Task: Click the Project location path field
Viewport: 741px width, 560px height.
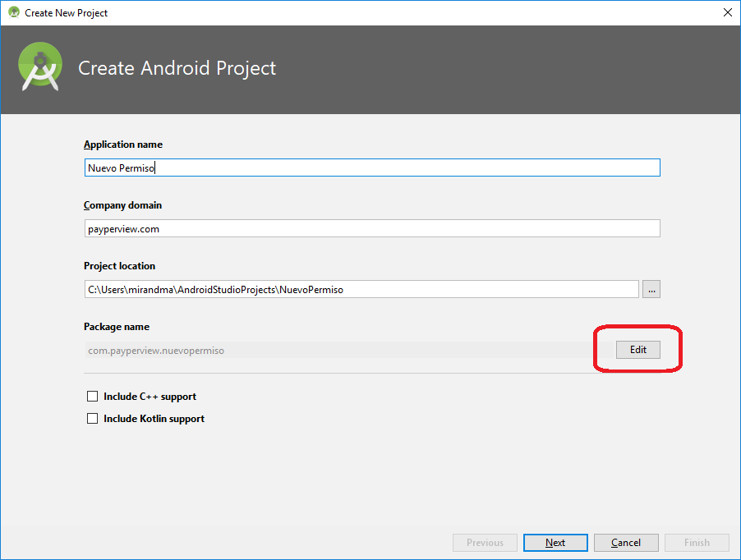Action: click(x=361, y=289)
